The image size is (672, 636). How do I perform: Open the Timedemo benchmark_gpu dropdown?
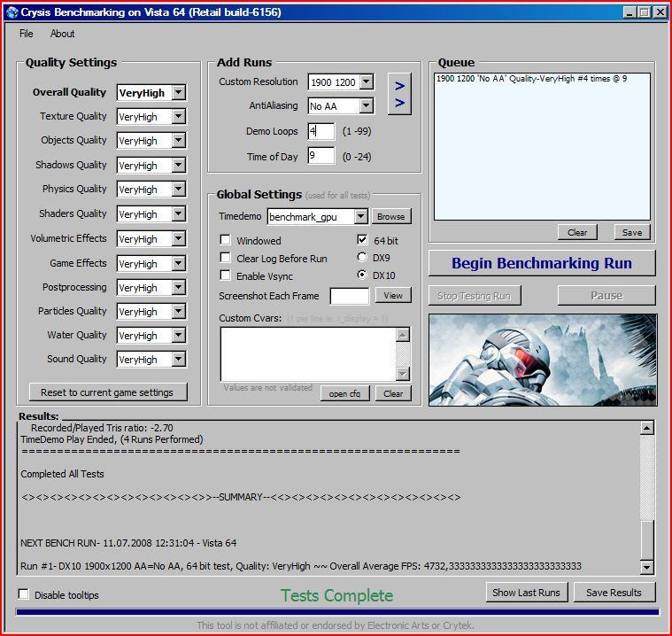pos(361,216)
